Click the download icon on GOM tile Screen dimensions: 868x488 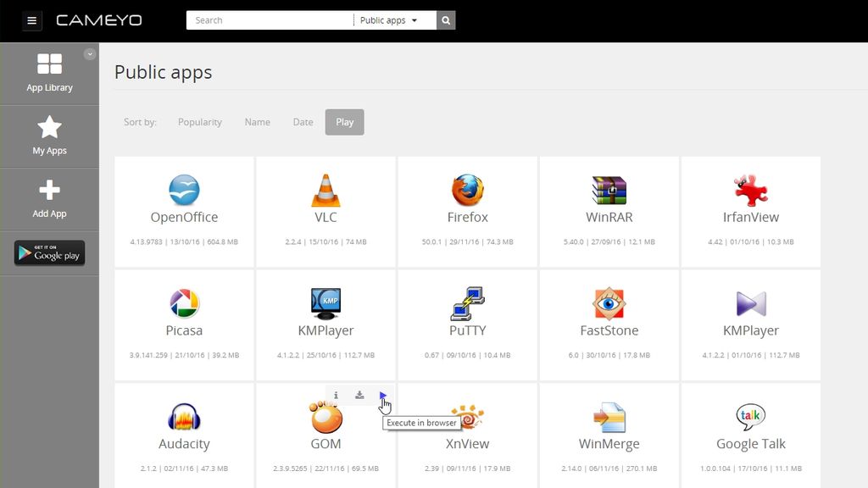tap(359, 395)
